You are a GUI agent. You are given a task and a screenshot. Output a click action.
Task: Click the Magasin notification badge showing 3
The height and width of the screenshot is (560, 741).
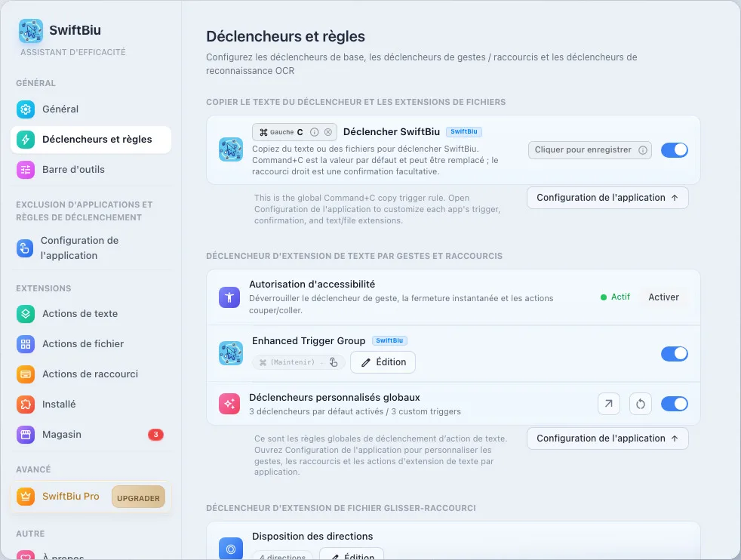(x=155, y=434)
